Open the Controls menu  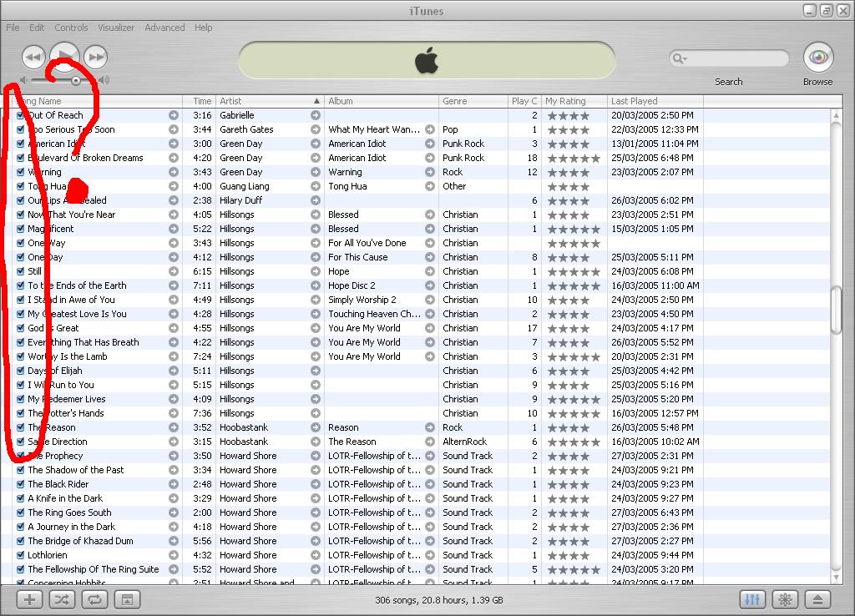pyautogui.click(x=71, y=28)
